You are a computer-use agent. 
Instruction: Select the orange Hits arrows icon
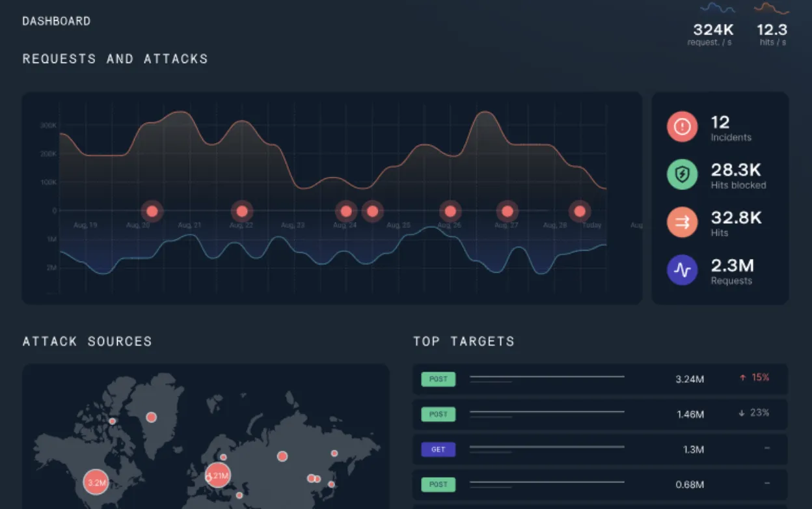click(682, 223)
